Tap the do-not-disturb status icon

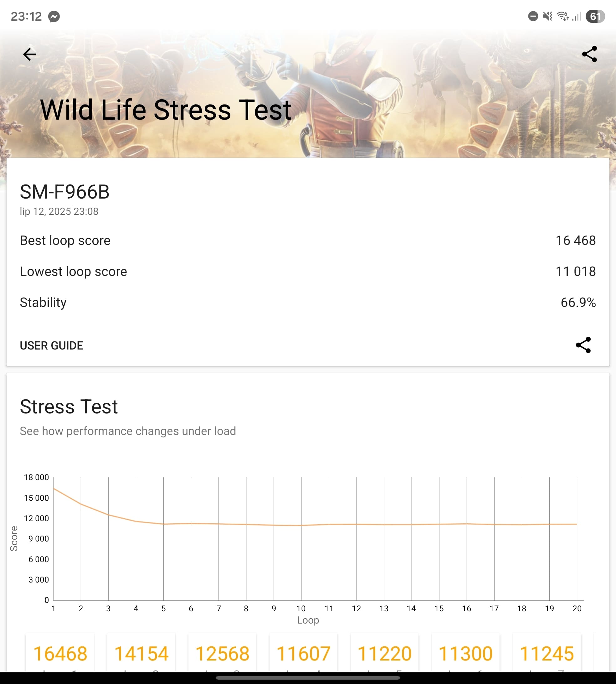(533, 16)
